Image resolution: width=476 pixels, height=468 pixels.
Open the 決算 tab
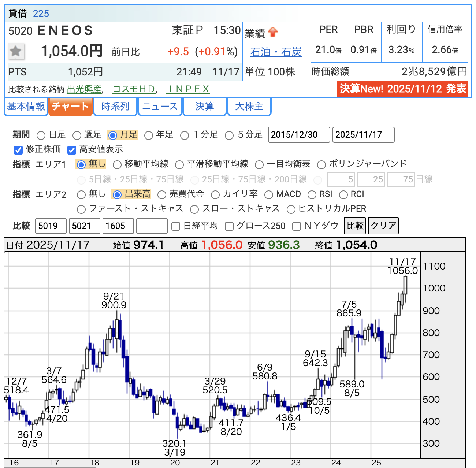click(x=204, y=107)
